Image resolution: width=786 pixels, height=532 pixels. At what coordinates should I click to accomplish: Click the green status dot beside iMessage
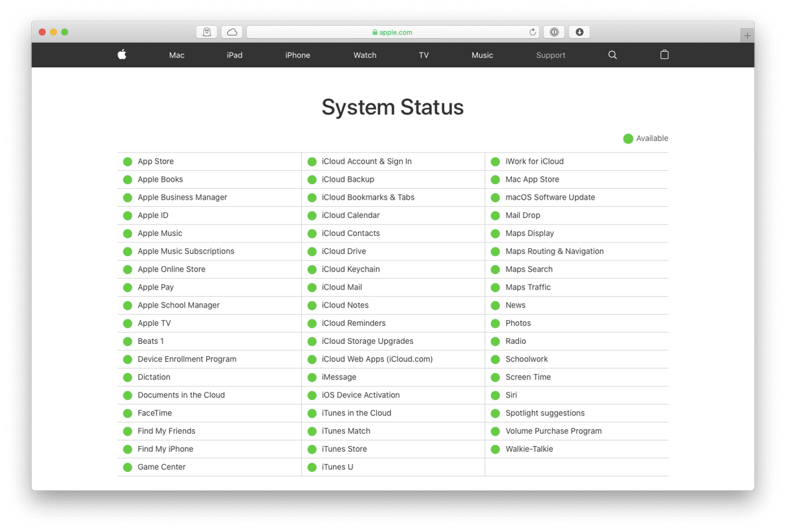pyautogui.click(x=312, y=378)
